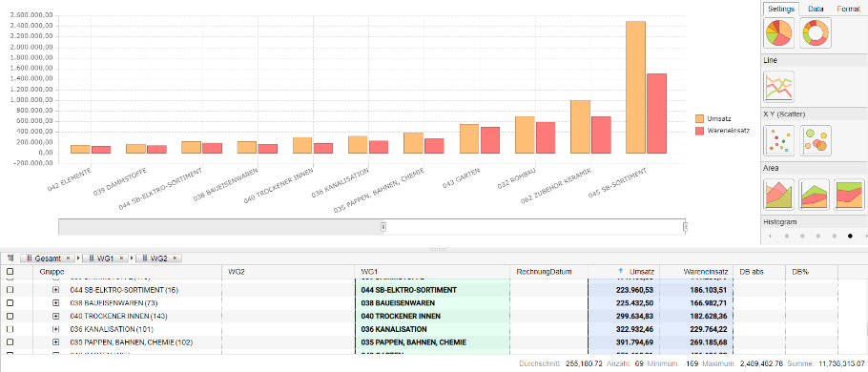Click the DB% column header

[812, 272]
